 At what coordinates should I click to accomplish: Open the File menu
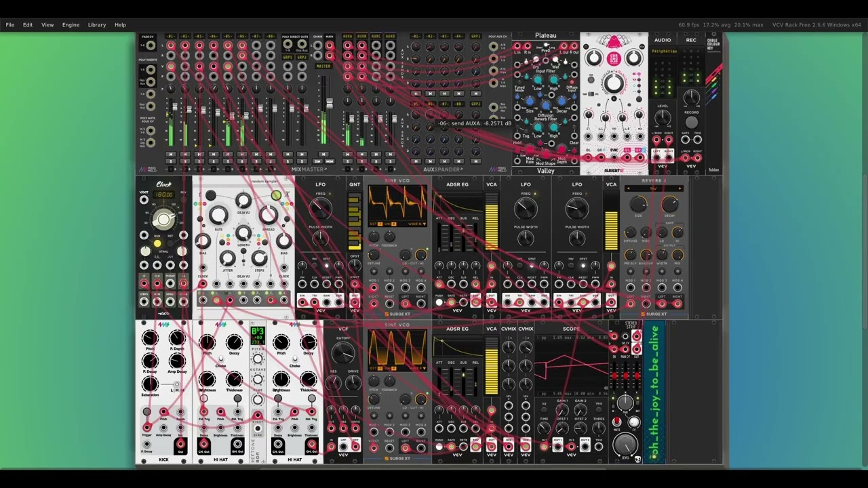10,25
